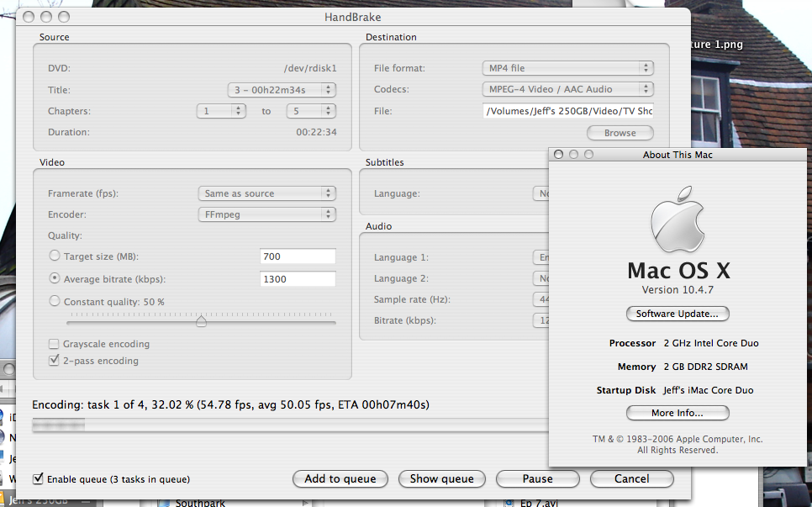Click the 2 GB DDR2 SDRAM text

(x=705, y=367)
